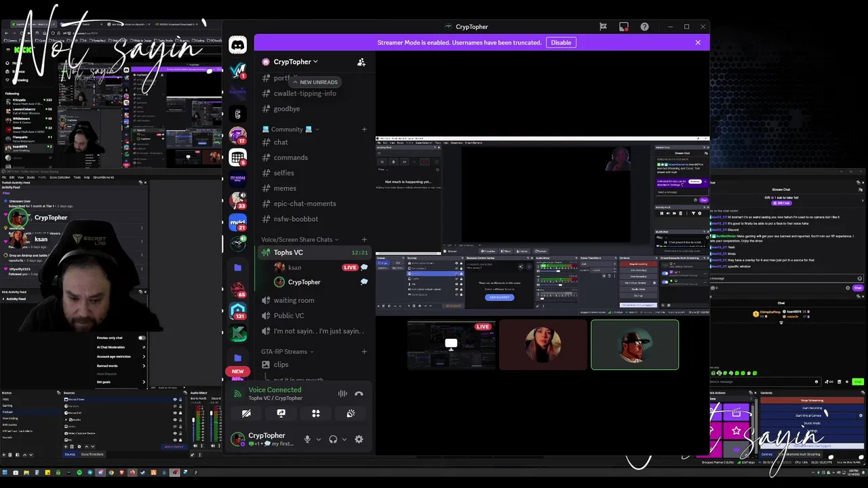Select ksan's video tile in call
868x488 pixels.
coord(543,345)
